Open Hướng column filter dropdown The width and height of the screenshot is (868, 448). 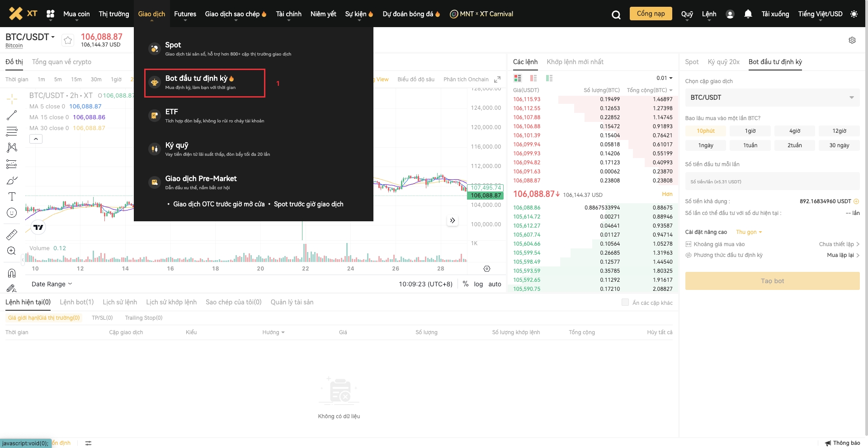click(274, 332)
